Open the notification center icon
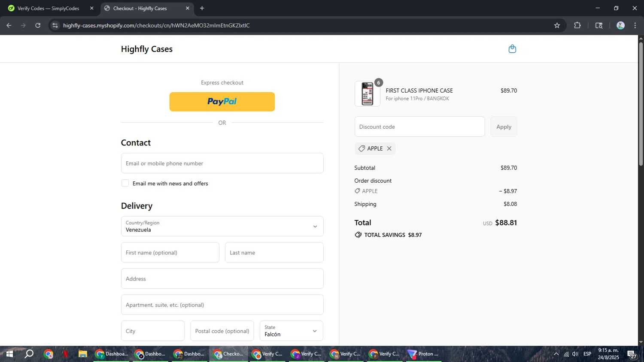This screenshot has width=644, height=362. (x=632, y=354)
